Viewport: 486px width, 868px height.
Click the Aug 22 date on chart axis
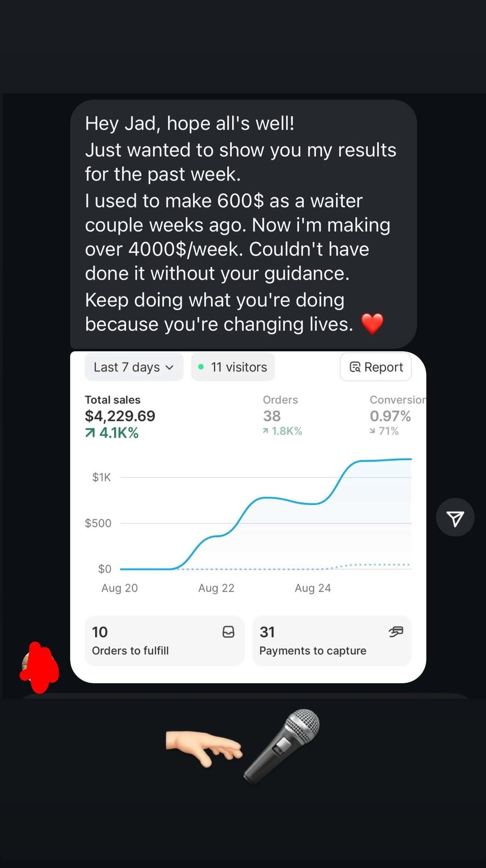tap(216, 588)
